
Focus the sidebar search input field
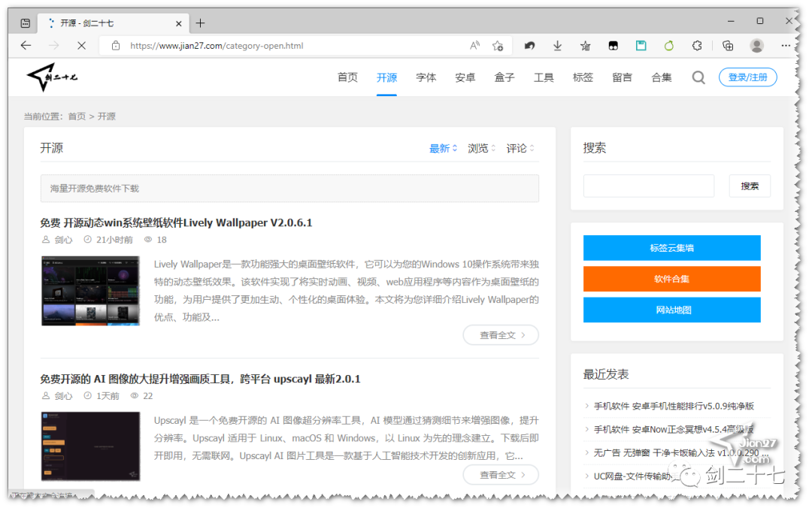[648, 186]
